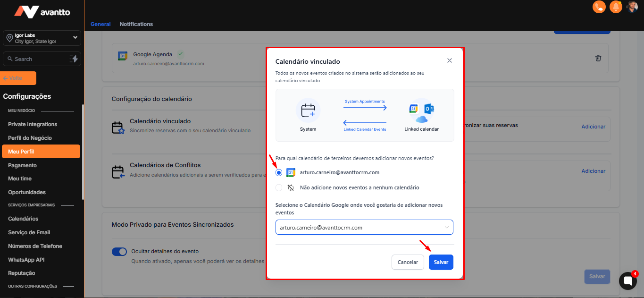Click the lightning bolt quick actions icon
644x298 pixels.
coord(74,59)
